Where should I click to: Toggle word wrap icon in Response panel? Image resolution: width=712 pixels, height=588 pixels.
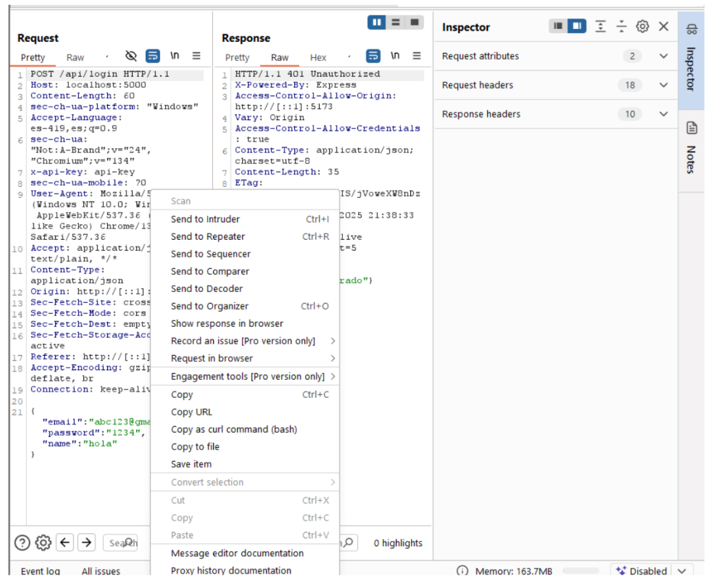point(372,56)
